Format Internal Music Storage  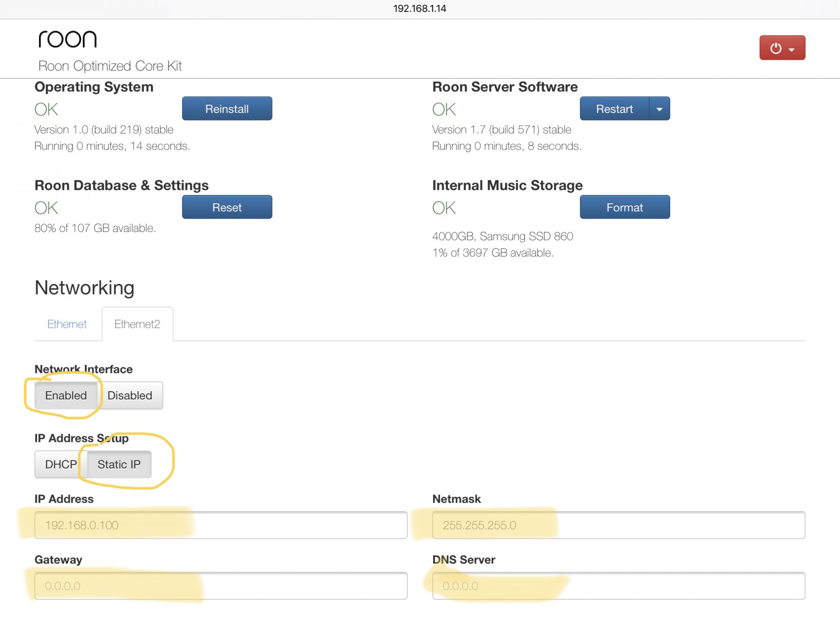tap(625, 207)
